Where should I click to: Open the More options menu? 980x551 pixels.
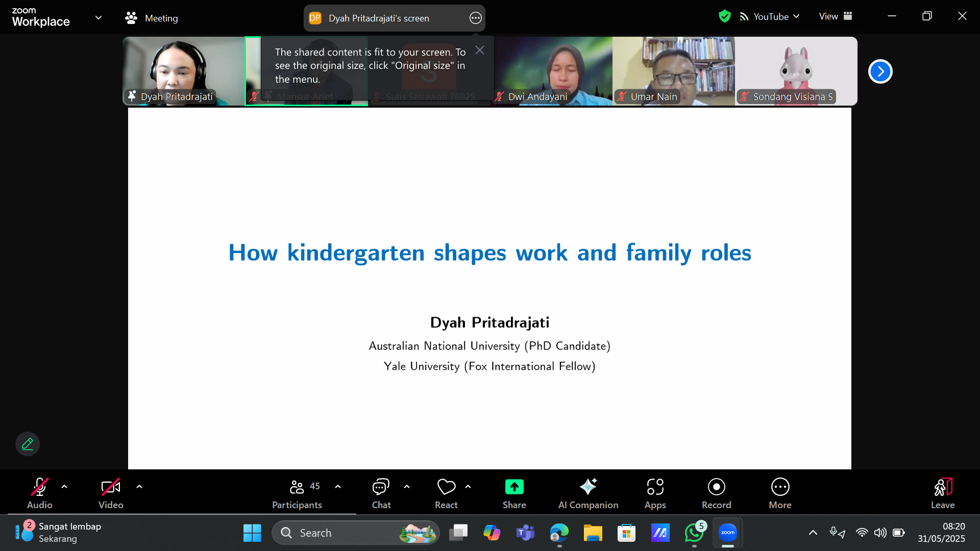pos(780,493)
